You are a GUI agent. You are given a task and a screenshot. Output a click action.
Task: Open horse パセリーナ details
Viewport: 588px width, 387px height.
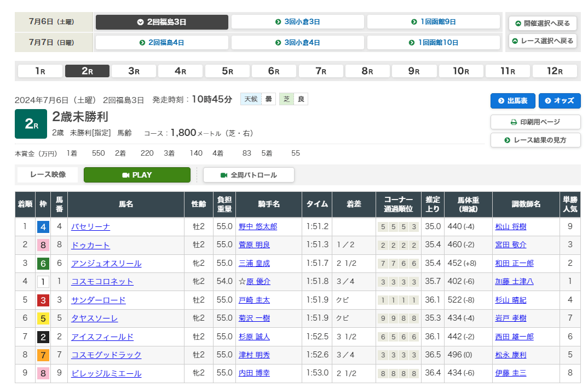click(90, 227)
